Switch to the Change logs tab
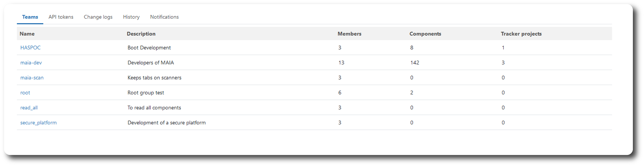 [x=98, y=17]
